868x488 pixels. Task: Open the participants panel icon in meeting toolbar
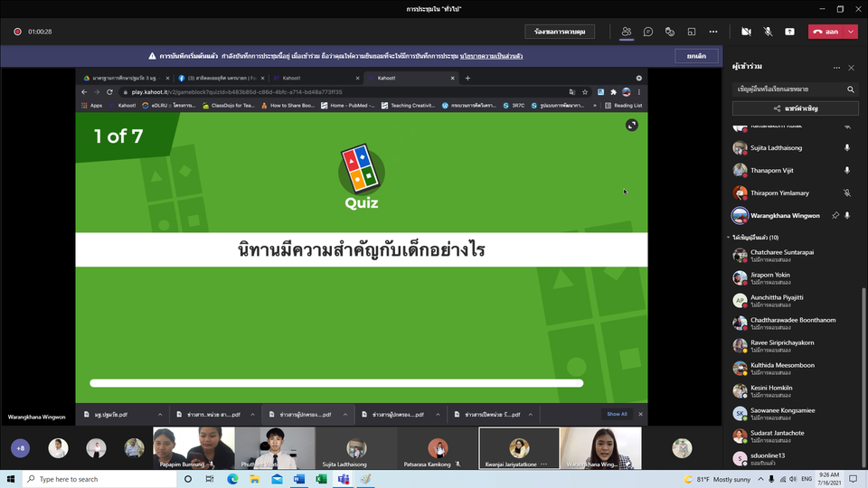[626, 32]
